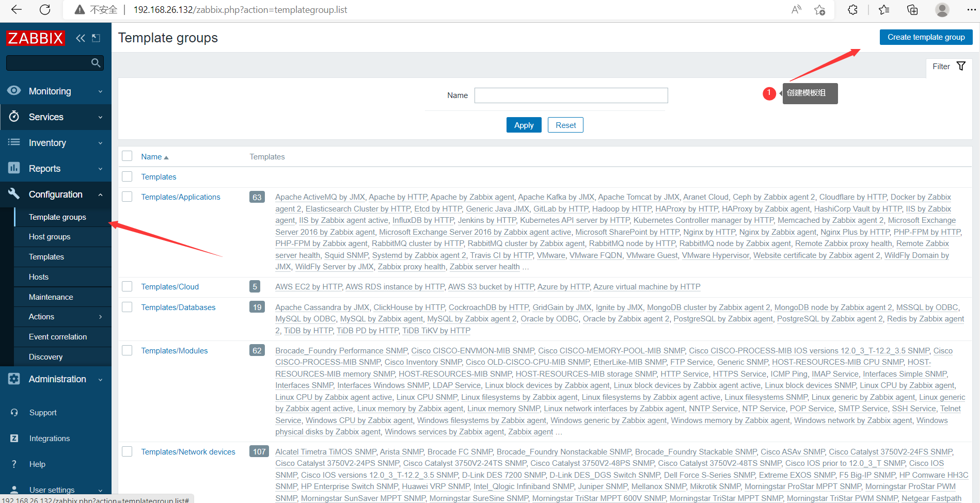980x503 pixels.
Task: Click the Configuration wrench icon
Action: click(14, 194)
